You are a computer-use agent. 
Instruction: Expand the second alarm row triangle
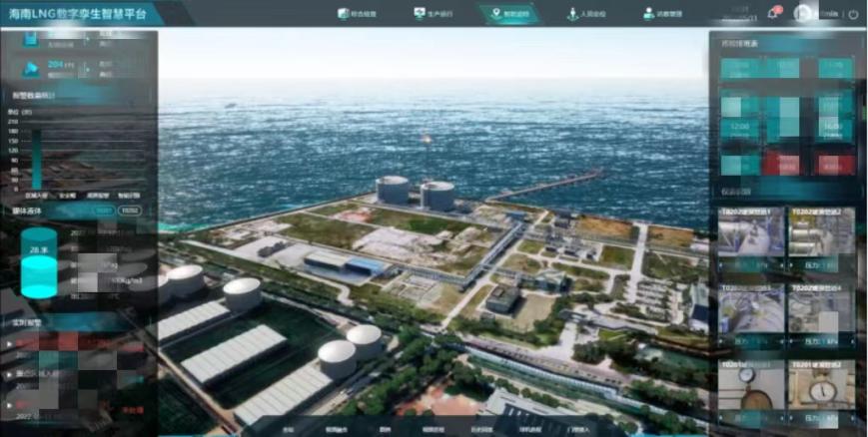pyautogui.click(x=9, y=374)
